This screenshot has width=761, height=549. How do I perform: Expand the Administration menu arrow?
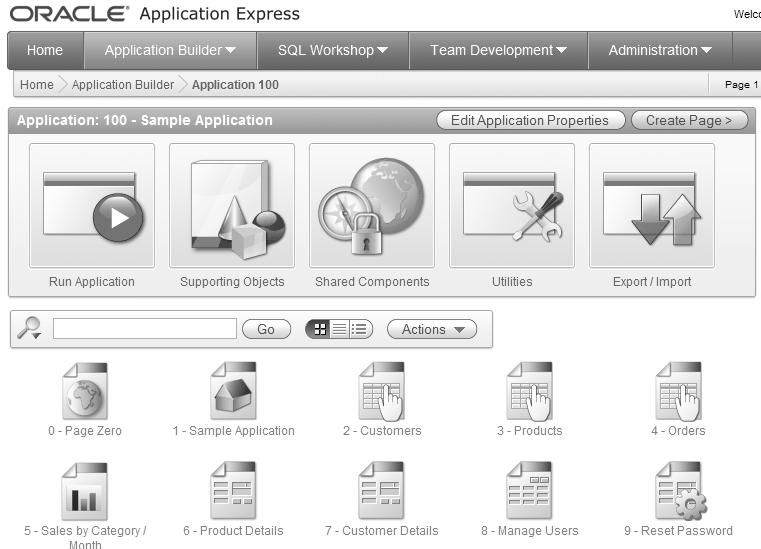point(706,50)
